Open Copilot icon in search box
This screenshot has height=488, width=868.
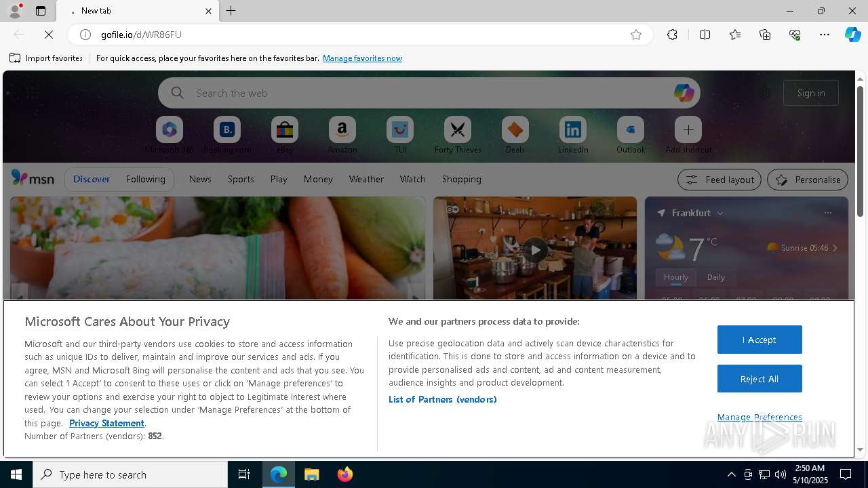684,93
